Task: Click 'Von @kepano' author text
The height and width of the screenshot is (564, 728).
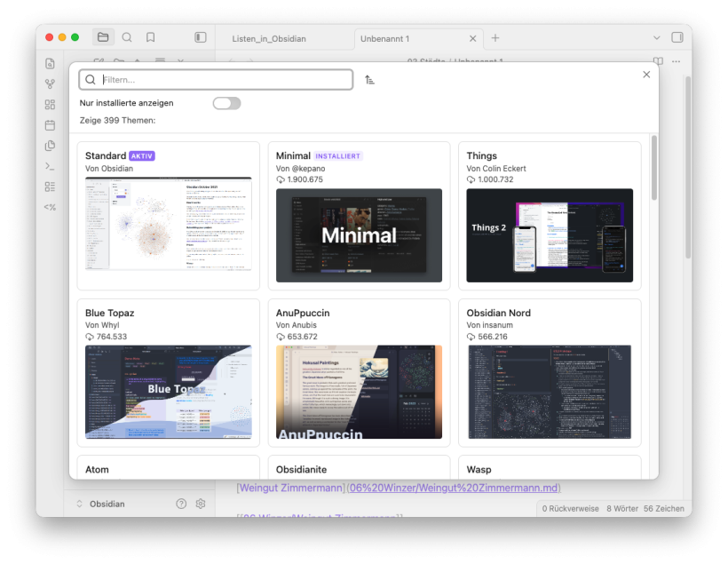Action: (300, 169)
